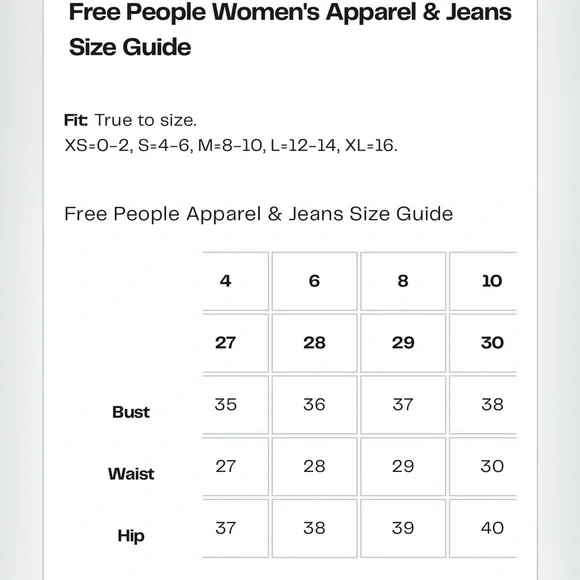Select bust measurement 38 cell
Screen dimensions: 580x580
point(483,405)
